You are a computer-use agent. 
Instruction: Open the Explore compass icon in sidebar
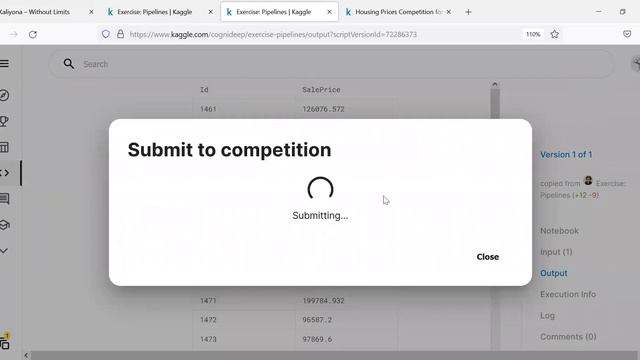tap(4, 95)
